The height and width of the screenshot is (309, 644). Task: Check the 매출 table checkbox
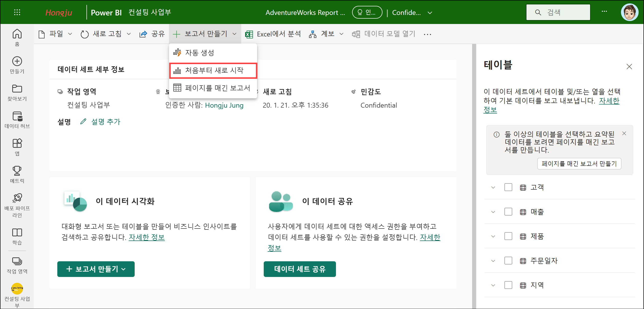508,212
